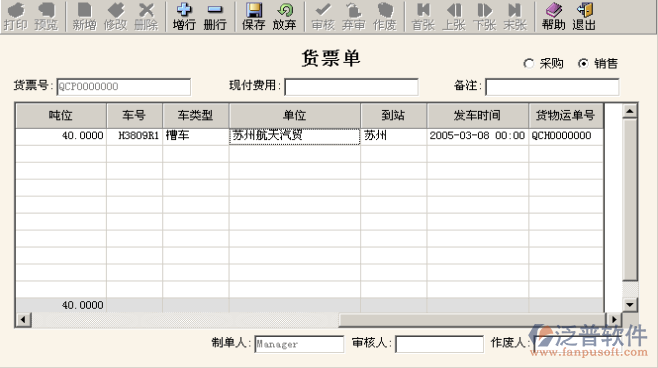This screenshot has width=658, height=368.
Task: Click the table's vertical scrollbar down arrow
Action: [629, 304]
